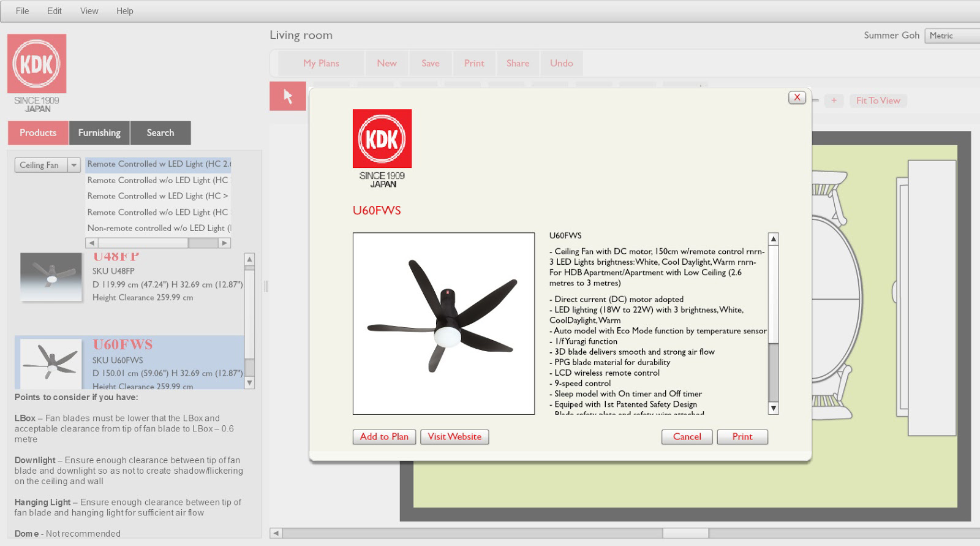Switch to the Furnishing tab
Screen dimensions: 980x546
point(99,133)
